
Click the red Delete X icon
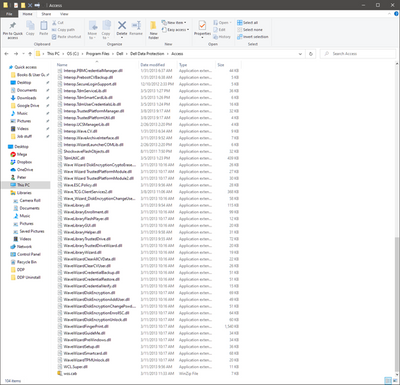[122, 25]
